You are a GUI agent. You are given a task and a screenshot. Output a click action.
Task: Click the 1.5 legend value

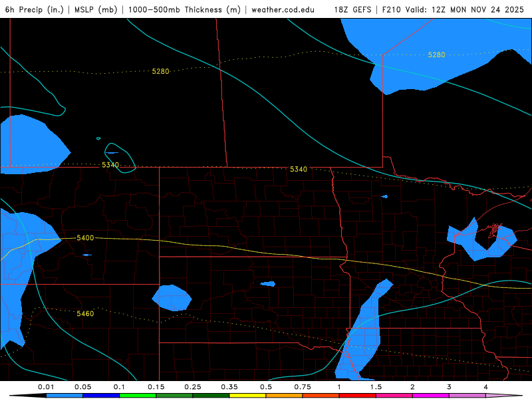[x=376, y=387]
